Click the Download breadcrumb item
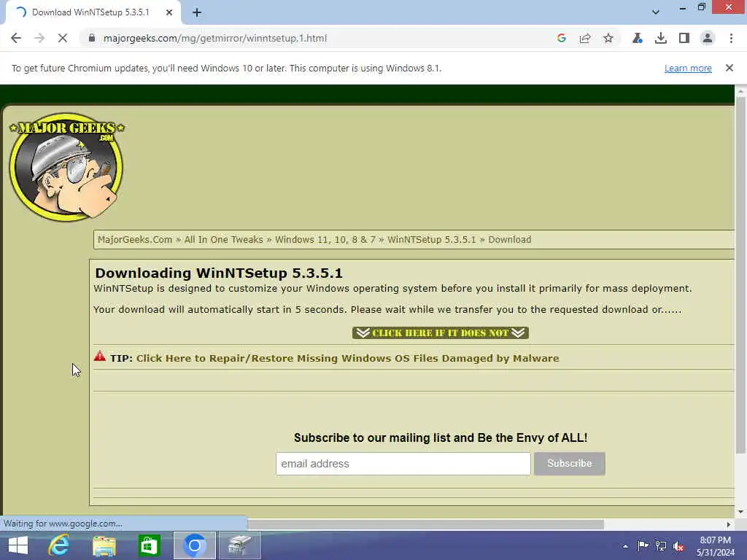The image size is (747, 560). tap(510, 239)
